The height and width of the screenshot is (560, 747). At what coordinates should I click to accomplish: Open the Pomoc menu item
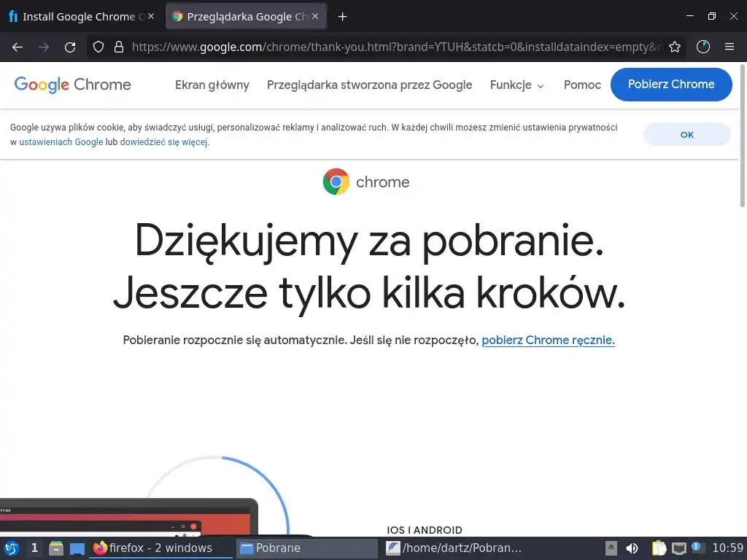pos(582,85)
